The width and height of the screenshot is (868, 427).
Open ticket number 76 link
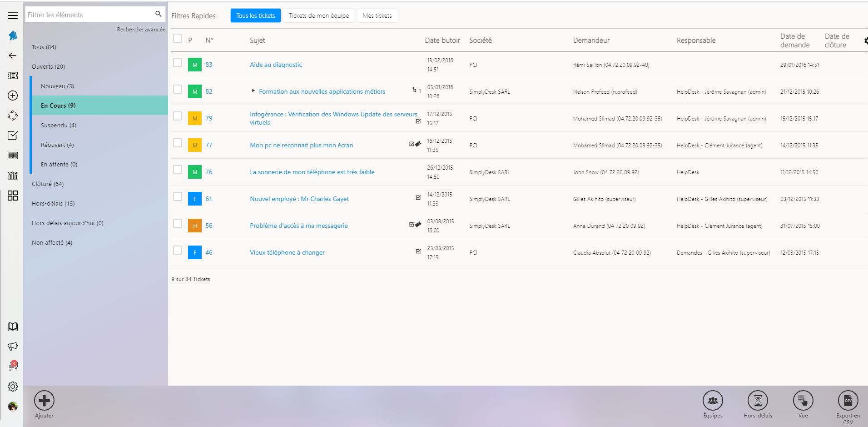pyautogui.click(x=209, y=172)
